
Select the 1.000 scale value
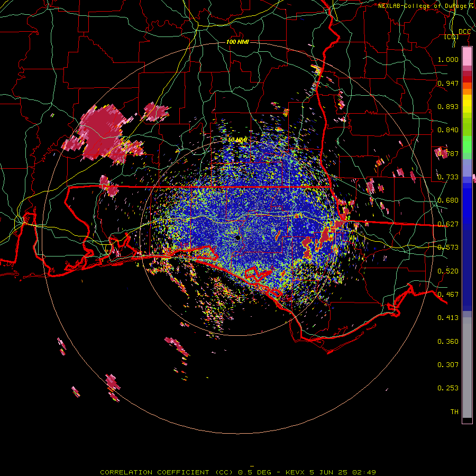(x=448, y=59)
